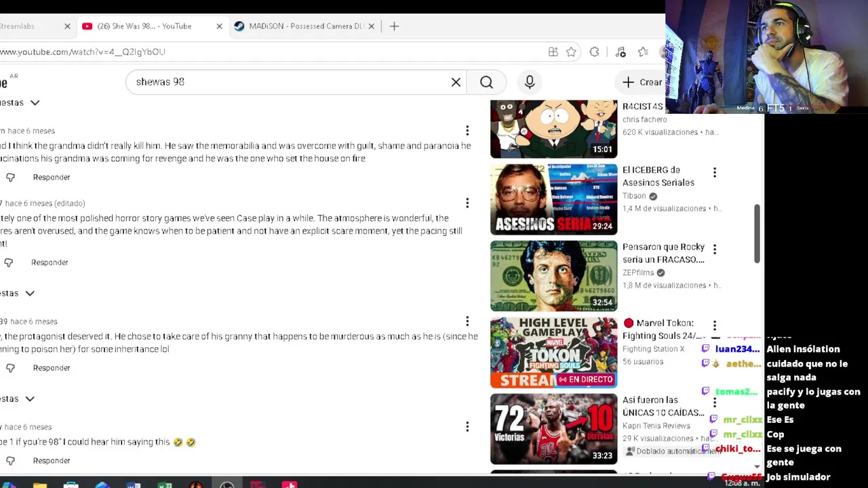This screenshot has width=868, height=488.
Task: Expand replies under the polished horror games comment
Action: [x=18, y=293]
